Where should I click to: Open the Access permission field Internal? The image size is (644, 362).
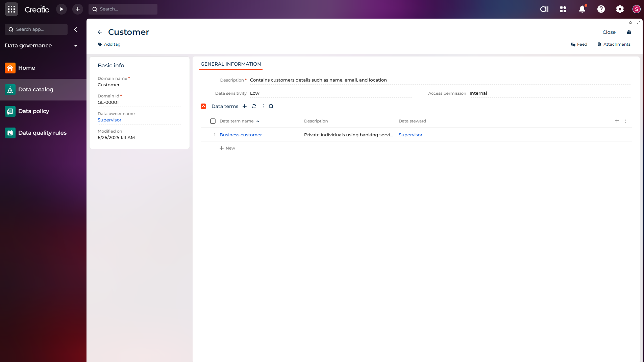pyautogui.click(x=550, y=93)
